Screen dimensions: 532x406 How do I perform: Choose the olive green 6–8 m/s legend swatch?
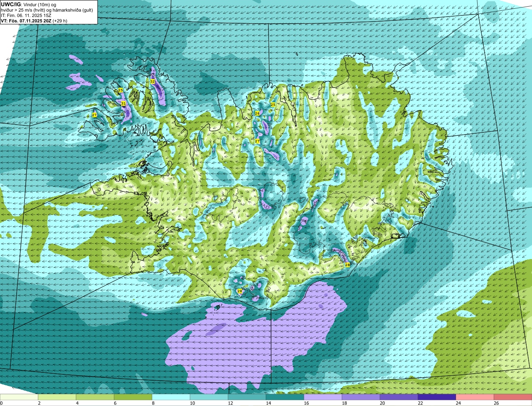coord(133,397)
